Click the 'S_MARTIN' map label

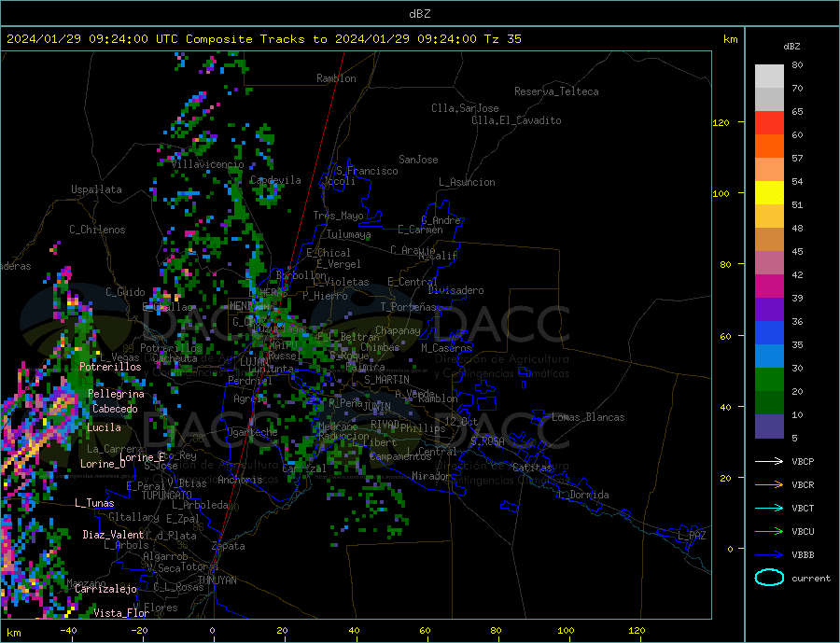(x=386, y=380)
